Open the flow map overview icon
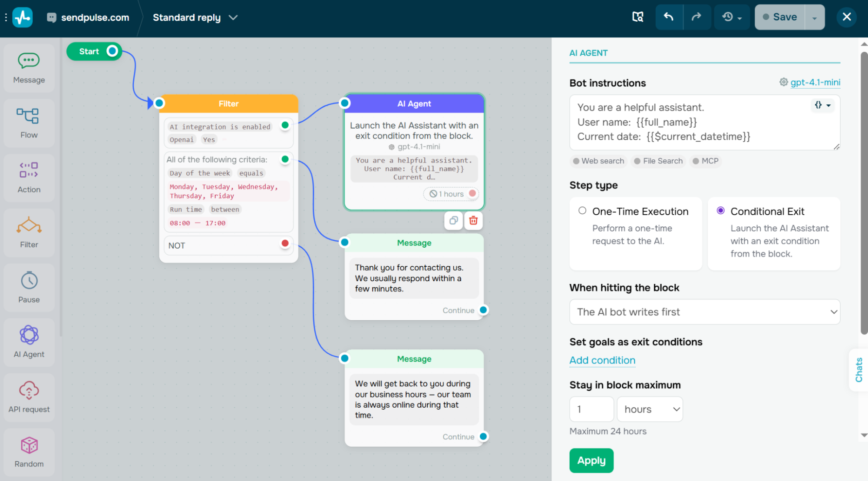This screenshot has width=868, height=481. [637, 17]
